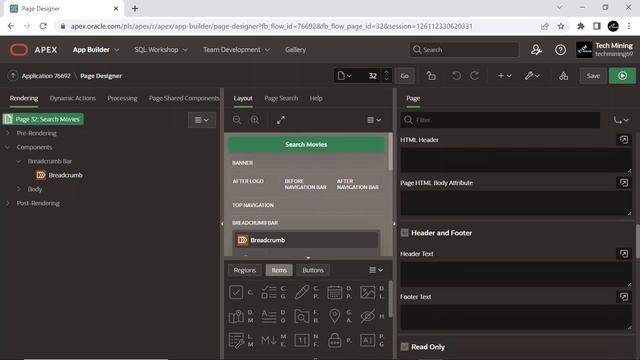Open the gallery menu dropdown

pos(376,270)
